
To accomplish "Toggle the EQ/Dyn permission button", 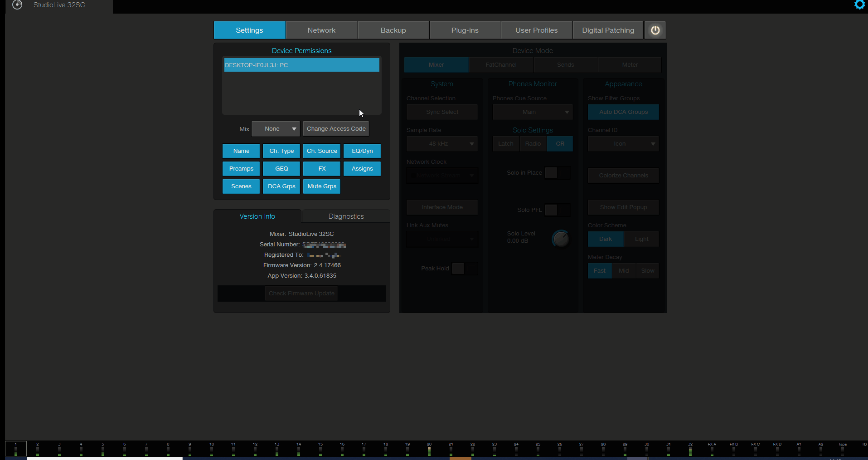I will tap(362, 151).
